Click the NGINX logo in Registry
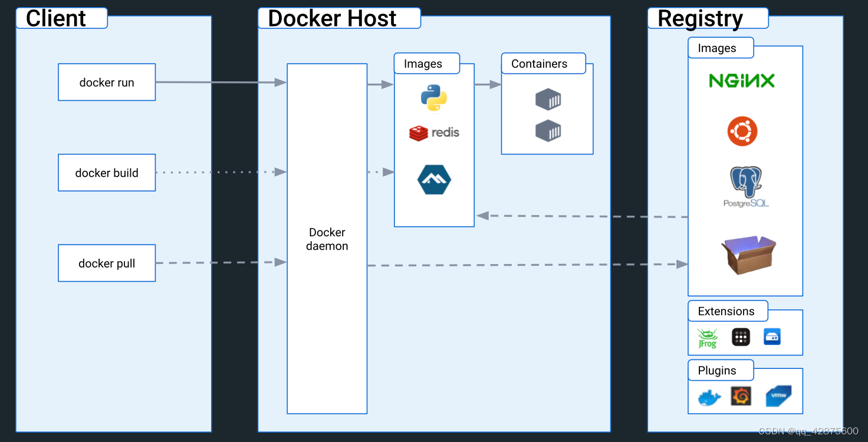 742,81
